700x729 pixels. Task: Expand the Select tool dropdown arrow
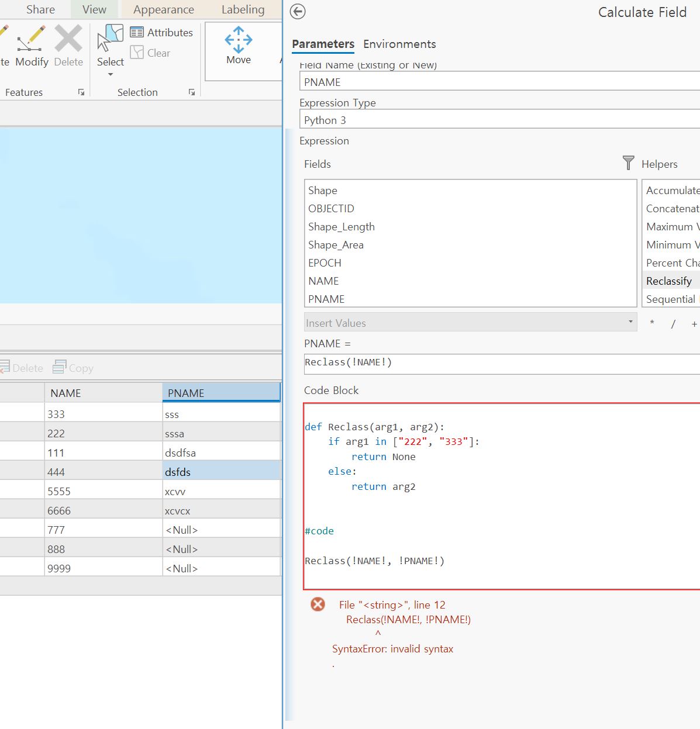(110, 75)
